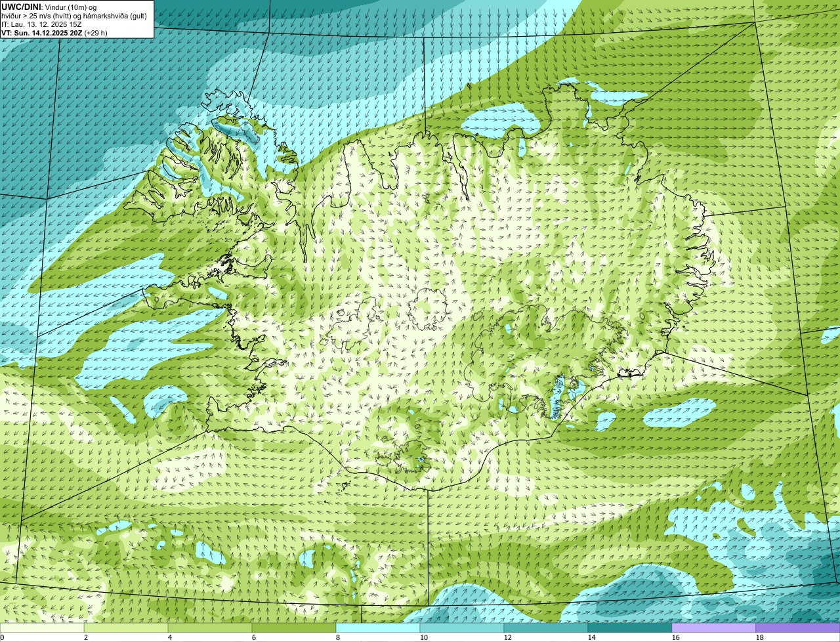Click the light green 2–4 colour bar segment
This screenshot has width=840, height=642.
126,628
